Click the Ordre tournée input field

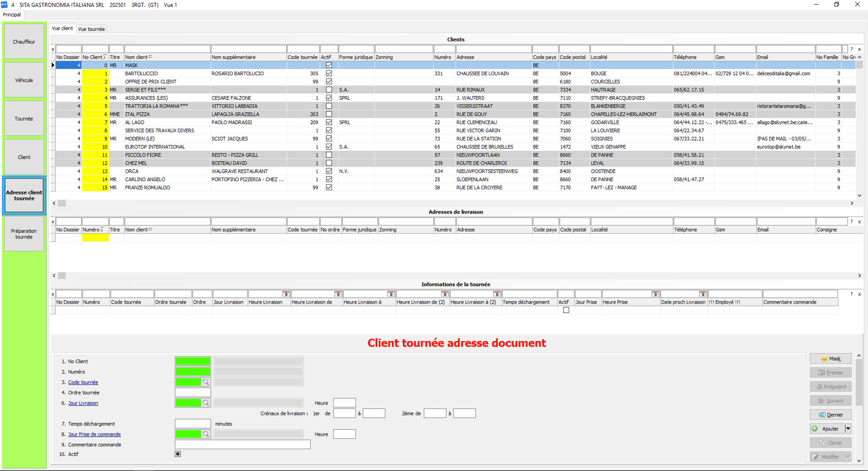coord(193,393)
